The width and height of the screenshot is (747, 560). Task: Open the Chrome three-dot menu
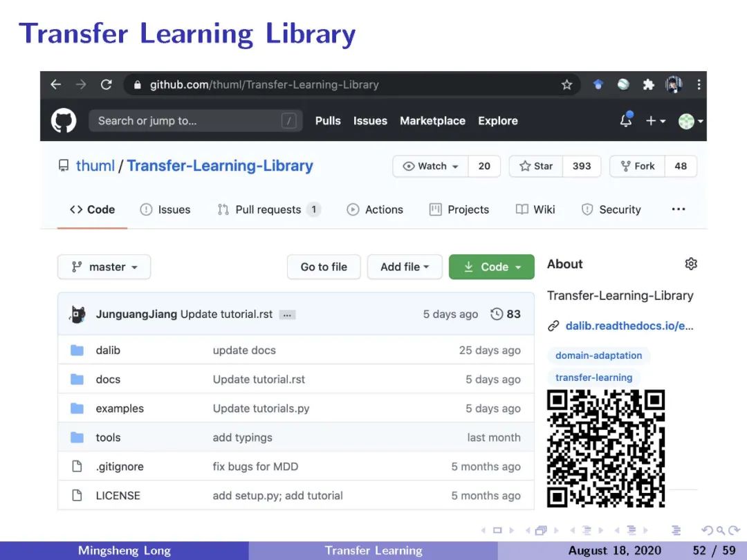699,85
